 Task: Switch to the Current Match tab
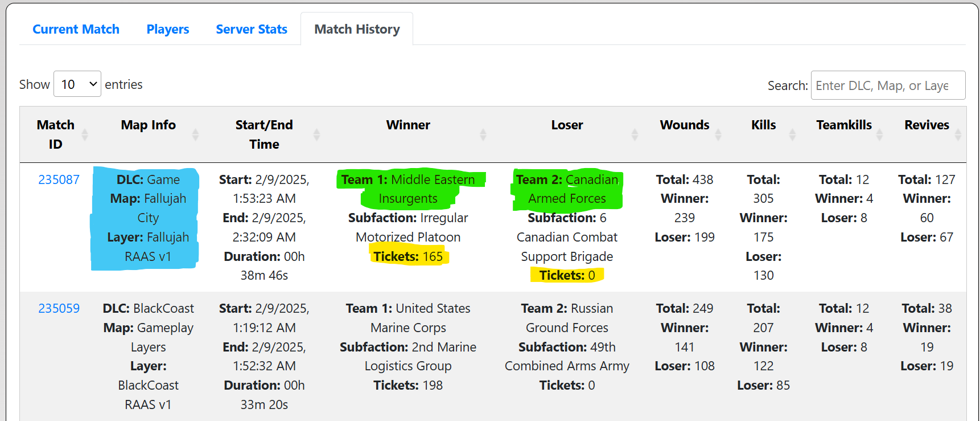[76, 29]
